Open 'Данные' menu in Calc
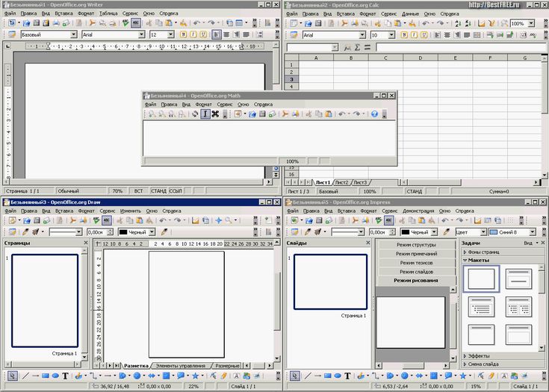This screenshot has height=392, width=549. tap(410, 14)
